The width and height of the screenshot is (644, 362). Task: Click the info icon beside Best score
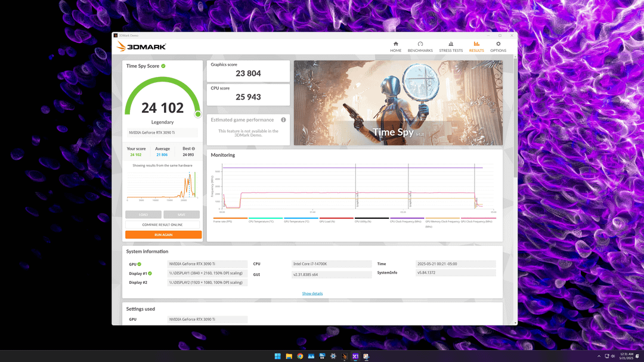tap(193, 148)
